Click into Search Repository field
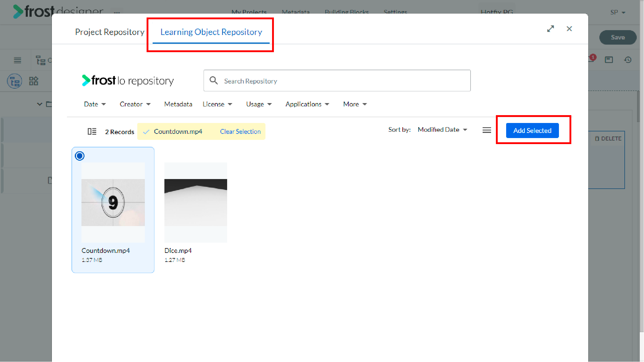Image resolution: width=644 pixels, height=362 pixels. (x=337, y=80)
